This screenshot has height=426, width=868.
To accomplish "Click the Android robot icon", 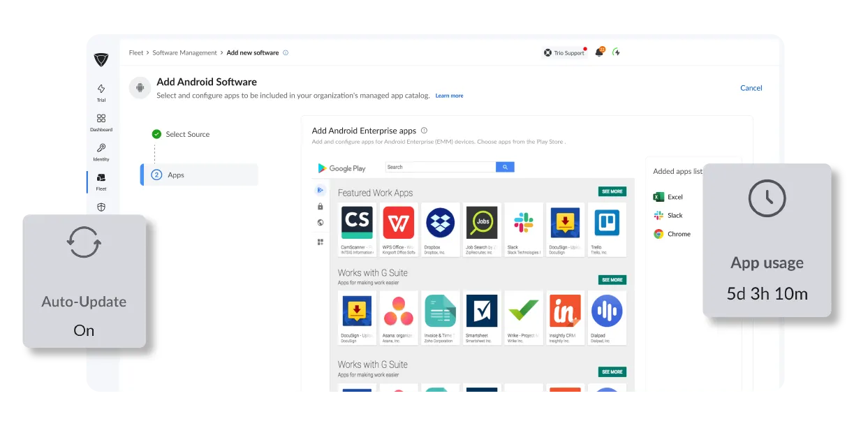I will tap(140, 88).
